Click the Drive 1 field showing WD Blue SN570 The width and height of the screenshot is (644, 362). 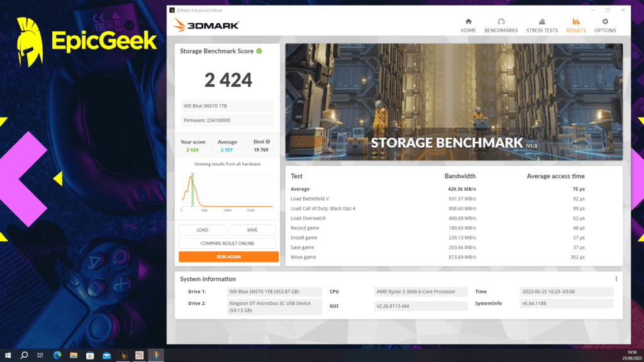click(274, 292)
